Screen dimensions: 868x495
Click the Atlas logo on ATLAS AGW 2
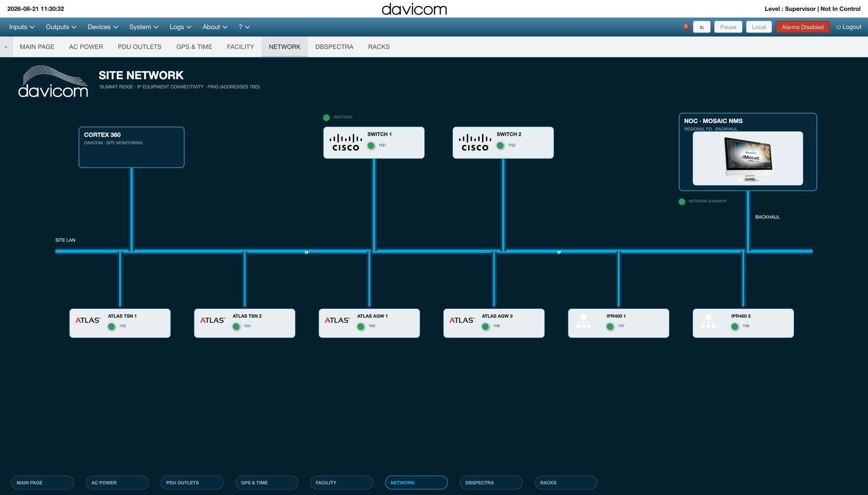click(462, 320)
